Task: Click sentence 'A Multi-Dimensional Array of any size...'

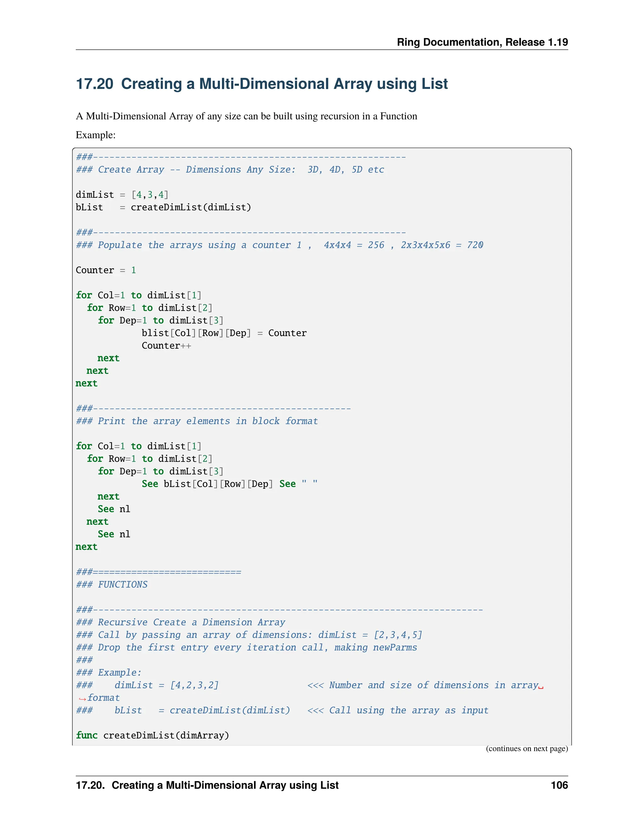Action: pos(247,116)
